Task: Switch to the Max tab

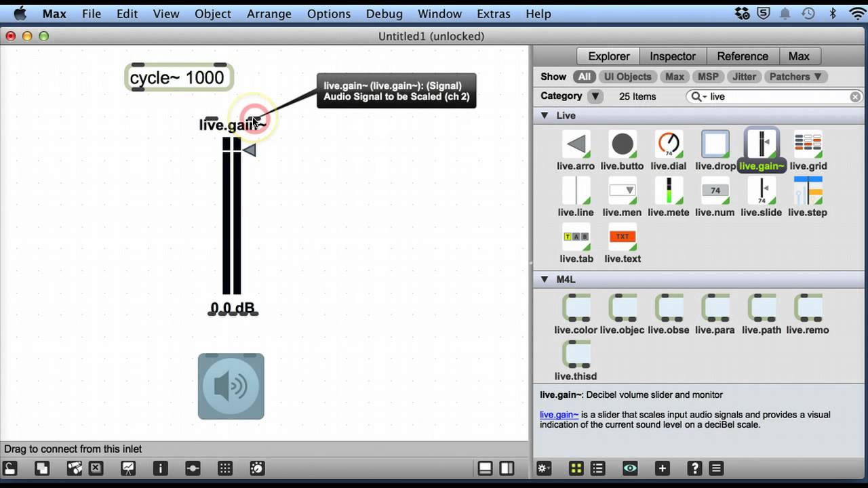Action: coord(799,56)
